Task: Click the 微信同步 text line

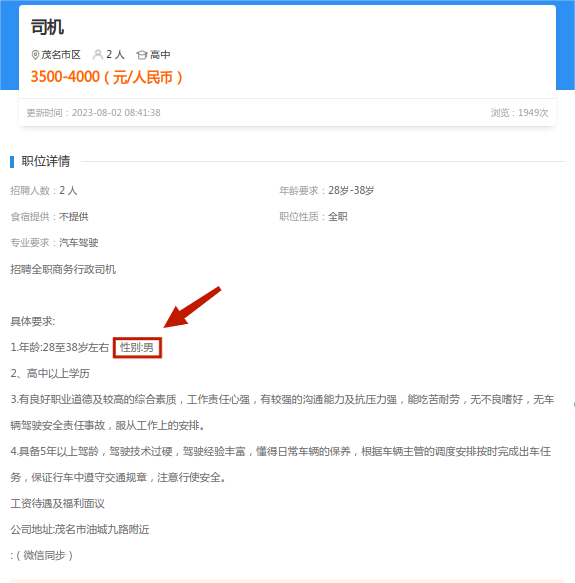Action: (x=42, y=555)
